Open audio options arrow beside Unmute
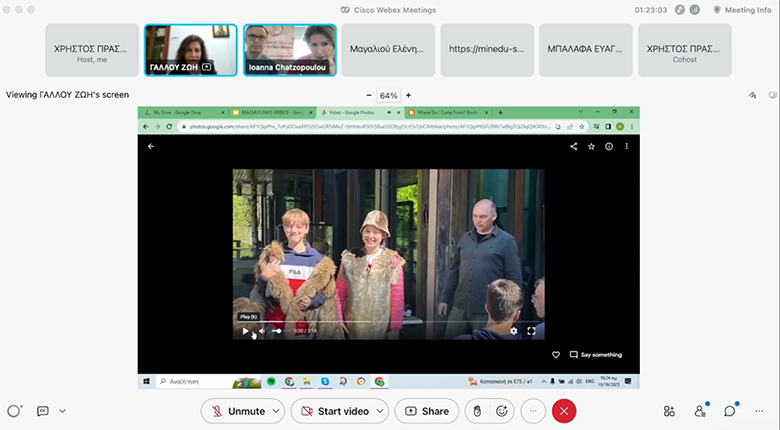Image resolution: width=780 pixels, height=430 pixels. click(275, 411)
